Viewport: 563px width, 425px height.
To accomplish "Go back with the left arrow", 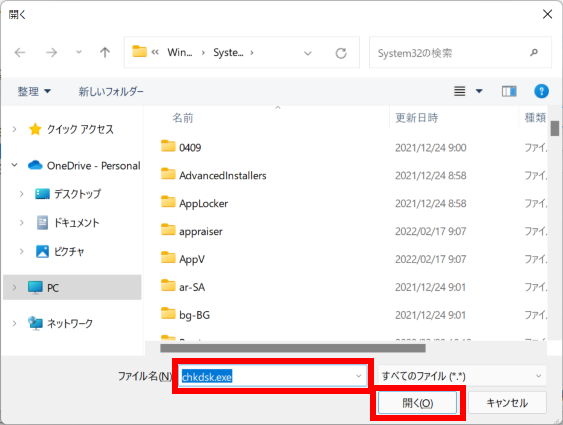I will (20, 53).
